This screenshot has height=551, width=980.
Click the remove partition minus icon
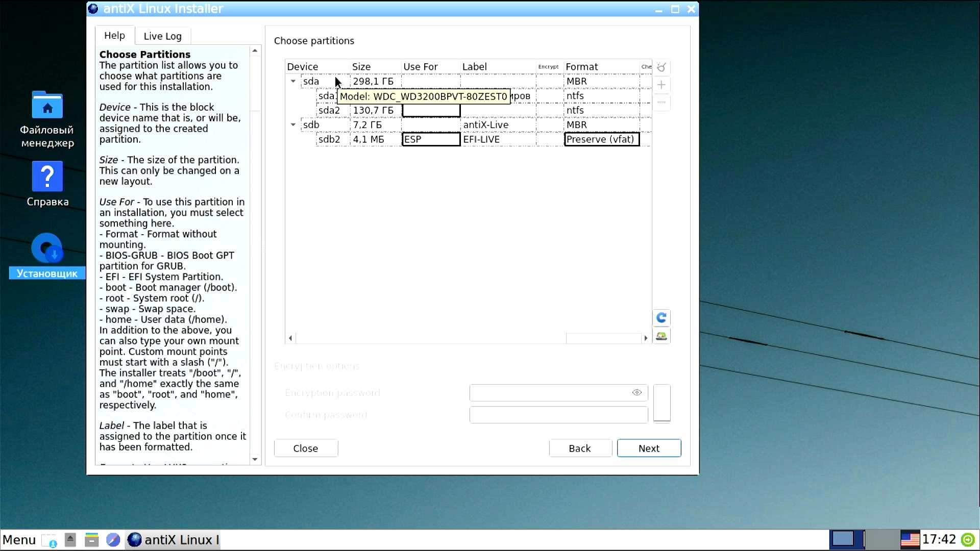(661, 102)
